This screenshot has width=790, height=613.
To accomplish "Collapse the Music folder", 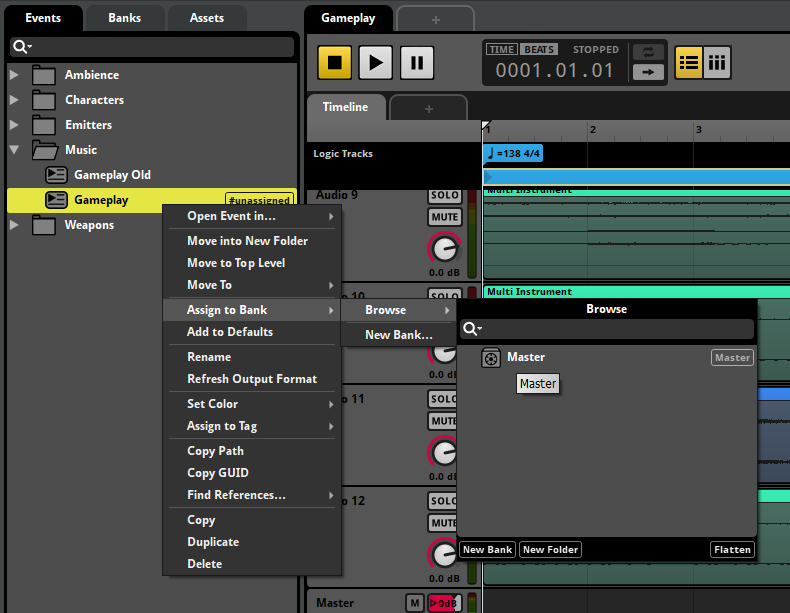I will (14, 150).
